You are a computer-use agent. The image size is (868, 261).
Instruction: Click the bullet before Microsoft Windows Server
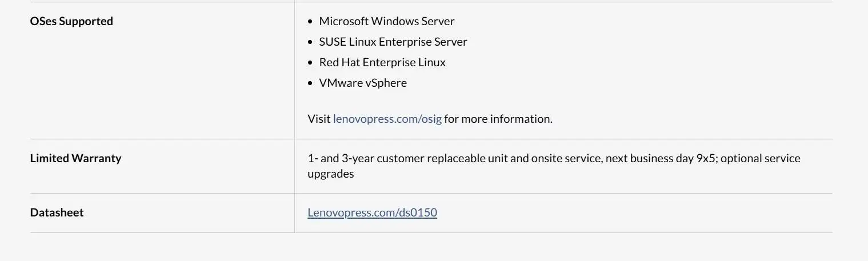(310, 22)
